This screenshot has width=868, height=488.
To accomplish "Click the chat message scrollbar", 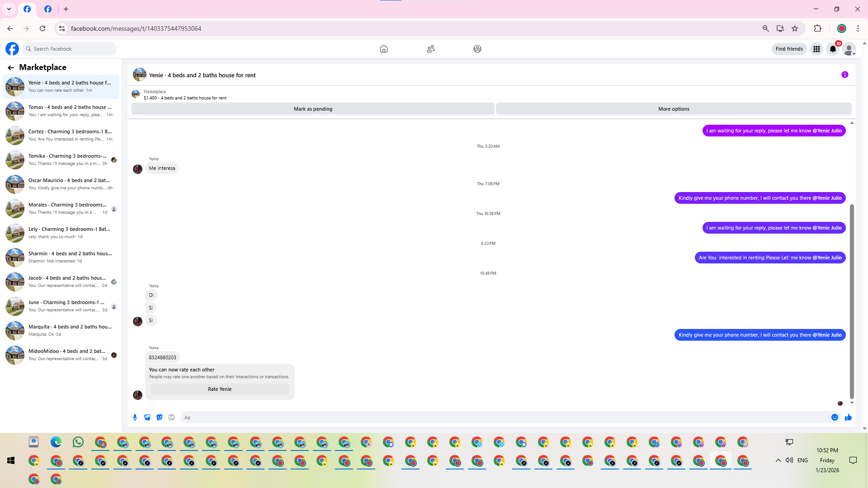I will point(852,301).
